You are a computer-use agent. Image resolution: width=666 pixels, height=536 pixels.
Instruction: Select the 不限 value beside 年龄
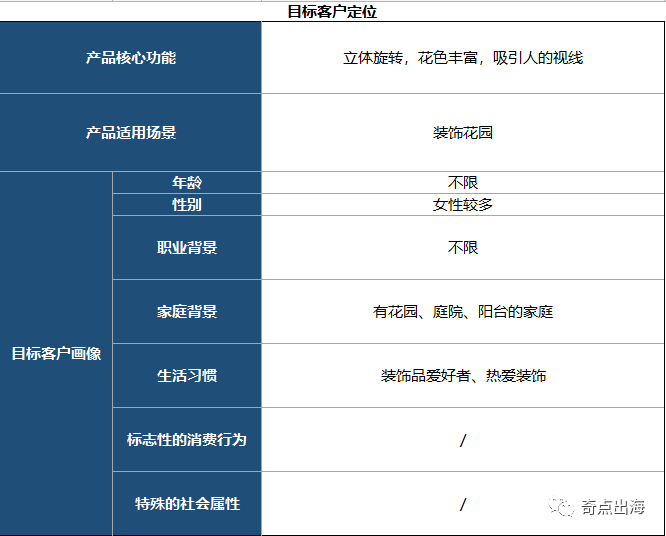[x=463, y=183]
